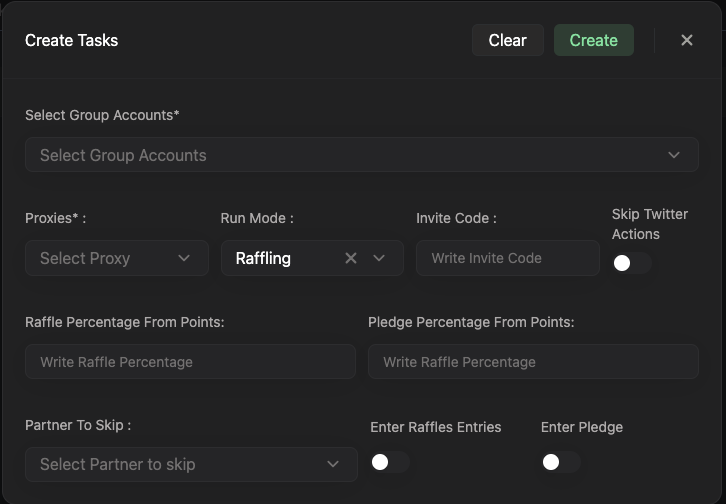The image size is (726, 504).
Task: Click the Pledge Percentage From Points input
Action: point(533,362)
